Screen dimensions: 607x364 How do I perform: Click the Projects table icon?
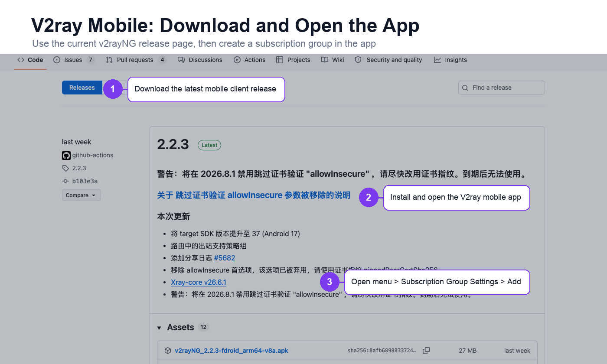(280, 60)
